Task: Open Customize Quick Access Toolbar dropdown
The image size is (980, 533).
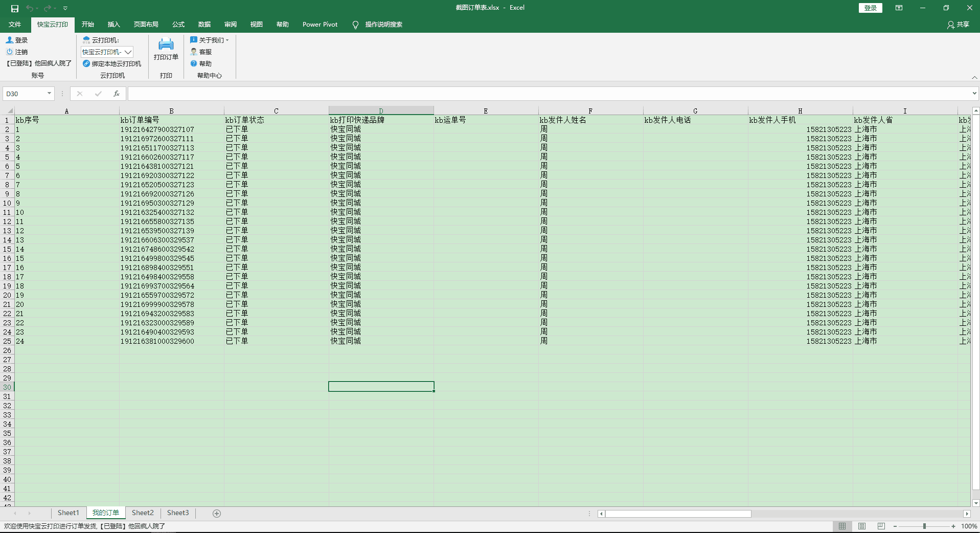Action: tap(65, 8)
